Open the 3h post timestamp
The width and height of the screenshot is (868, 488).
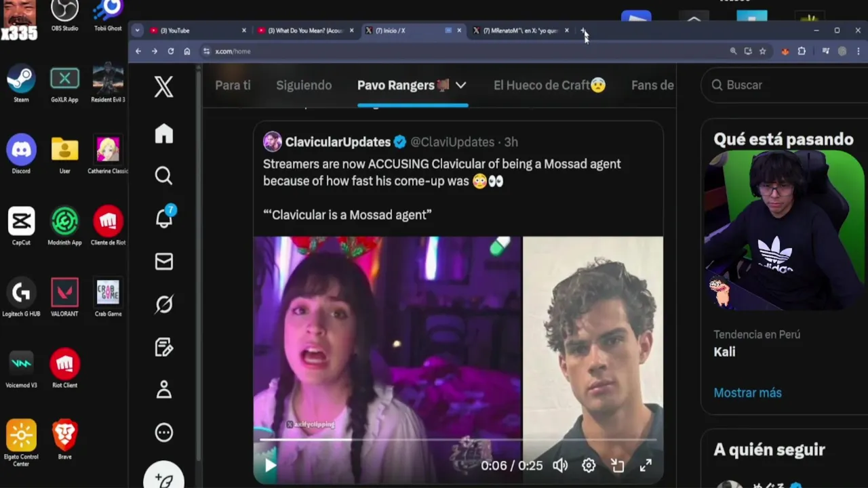(511, 142)
